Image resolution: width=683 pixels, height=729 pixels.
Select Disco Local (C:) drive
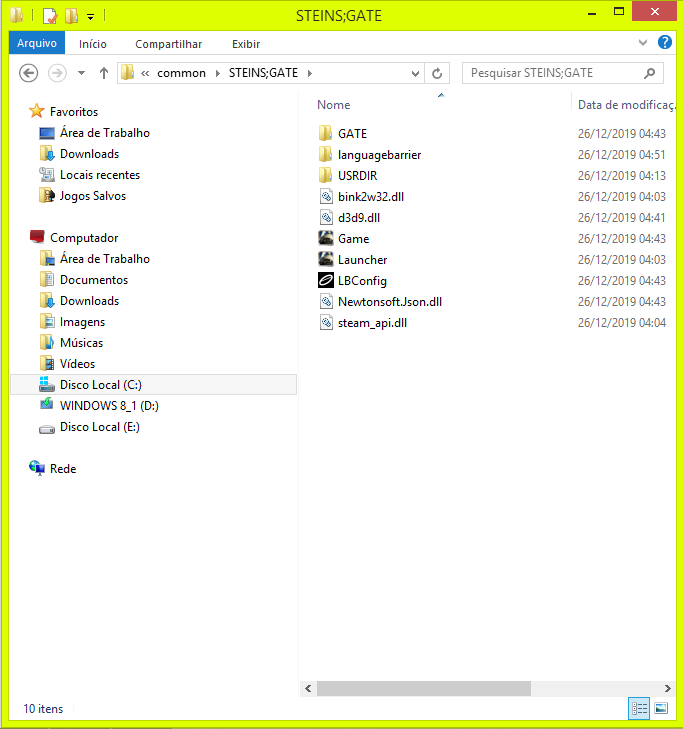pyautogui.click(x=153, y=384)
